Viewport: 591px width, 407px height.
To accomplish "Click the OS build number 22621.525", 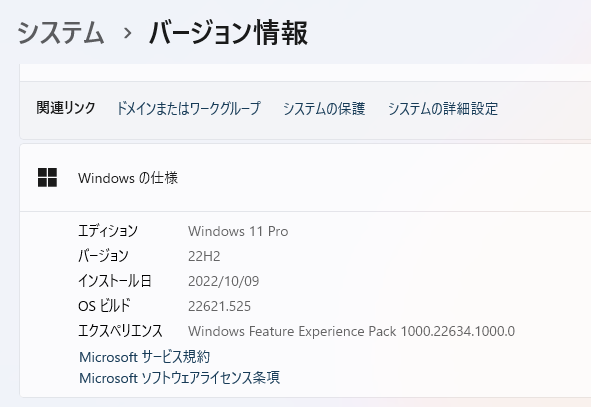I will tap(219, 306).
